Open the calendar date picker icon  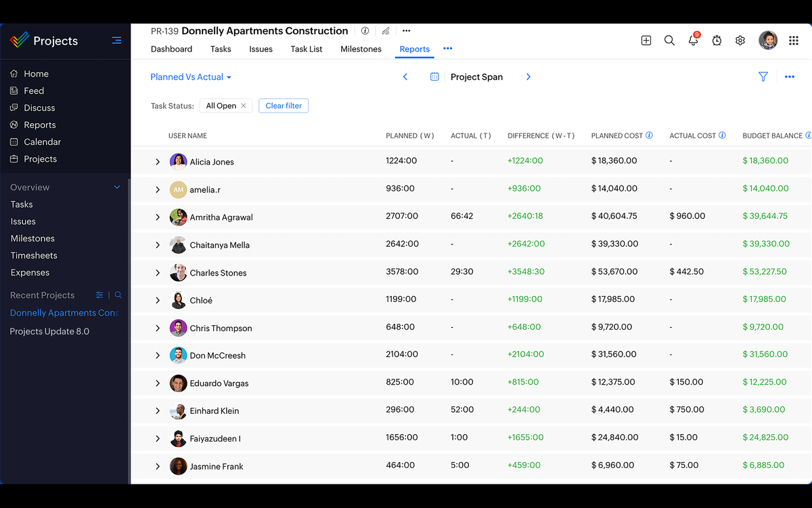[x=434, y=77]
